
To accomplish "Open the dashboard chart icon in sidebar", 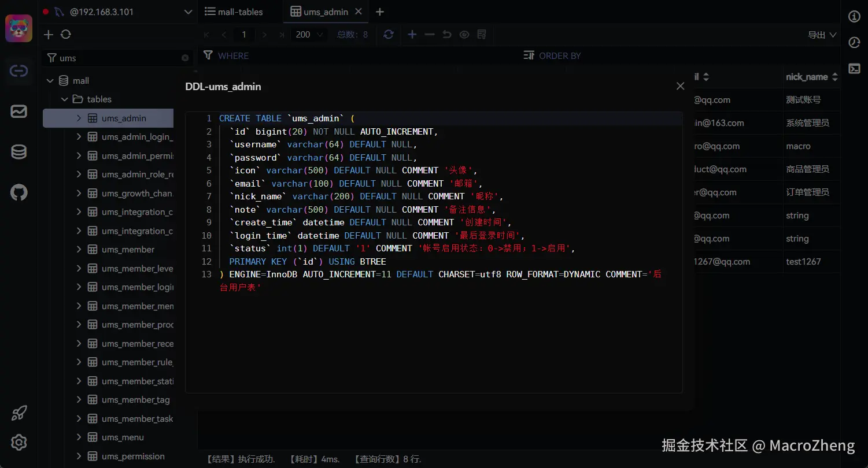I will (19, 112).
